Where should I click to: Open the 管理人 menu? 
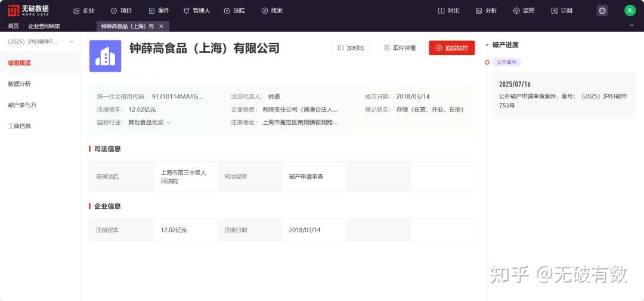tap(197, 11)
